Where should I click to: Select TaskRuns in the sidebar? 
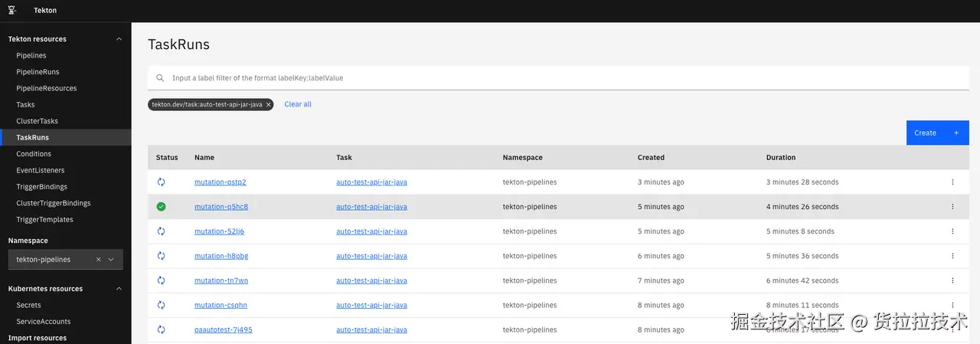click(x=66, y=138)
